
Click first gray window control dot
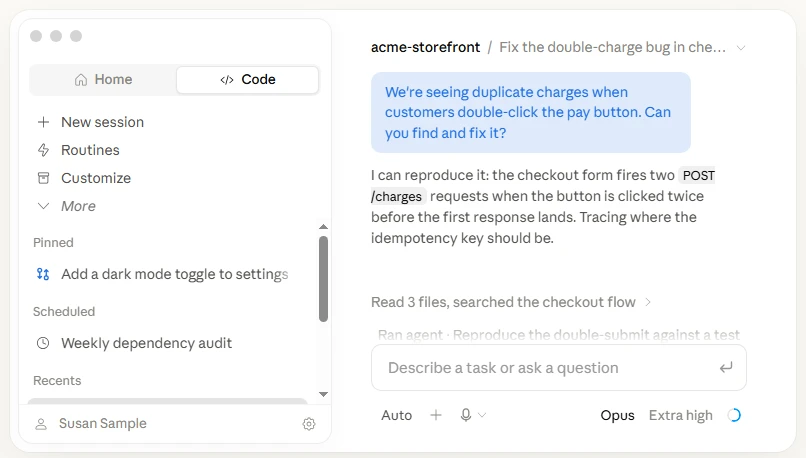tap(36, 36)
